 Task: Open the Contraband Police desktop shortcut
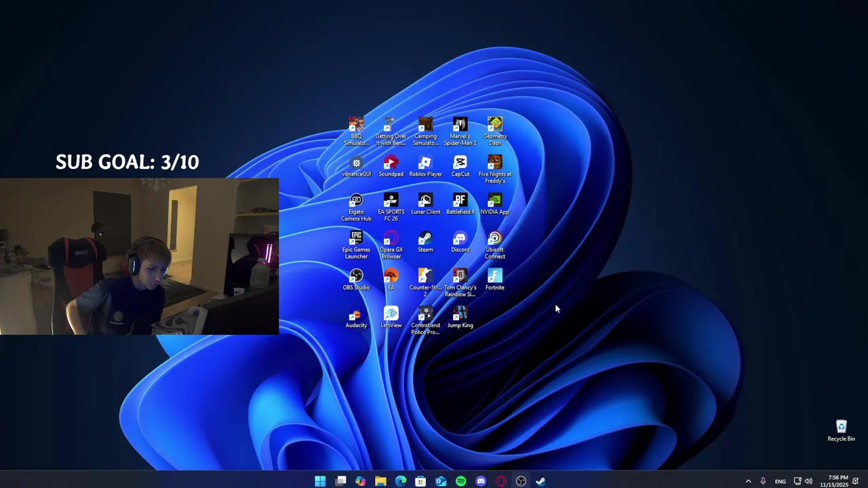[x=425, y=321]
